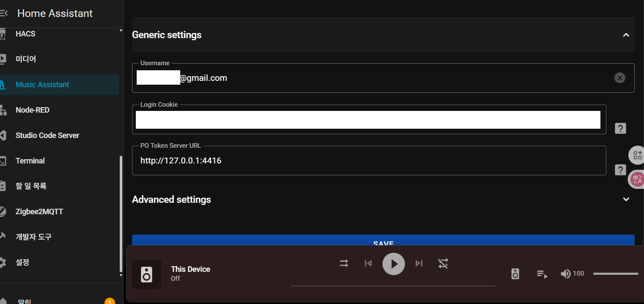Open HACS from the sidebar
Screen dimensions: 644x304
coord(25,34)
